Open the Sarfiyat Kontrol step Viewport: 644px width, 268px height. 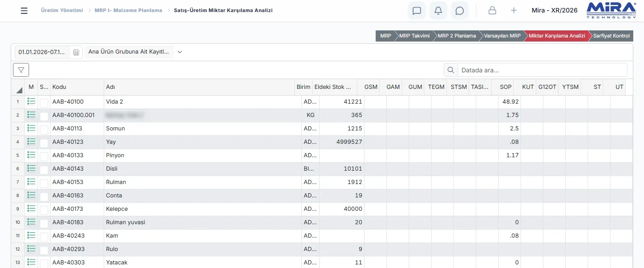coord(611,36)
